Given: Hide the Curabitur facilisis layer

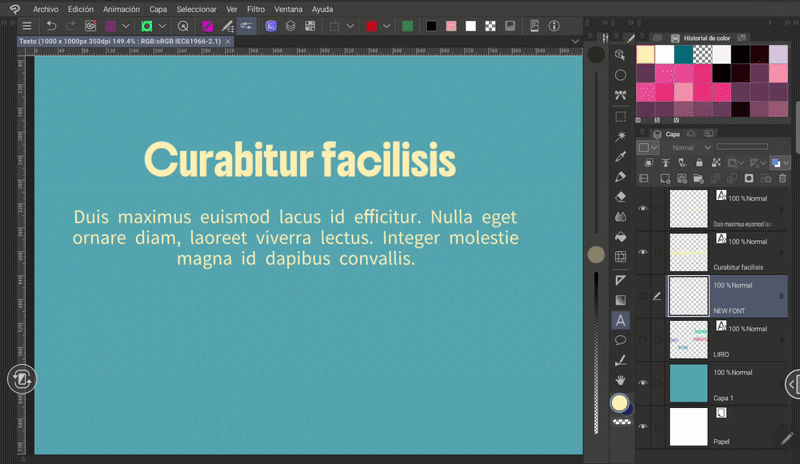Looking at the screenshot, I should [643, 252].
